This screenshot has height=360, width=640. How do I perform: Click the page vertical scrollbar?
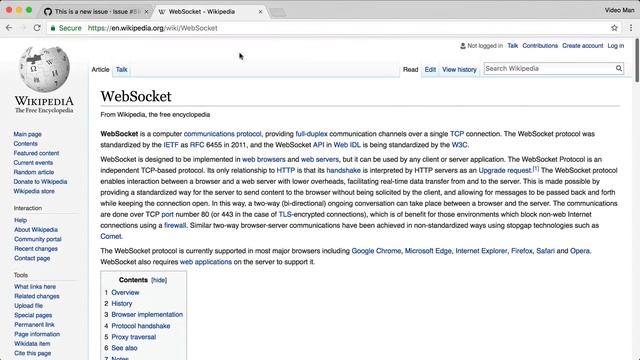pos(637,60)
